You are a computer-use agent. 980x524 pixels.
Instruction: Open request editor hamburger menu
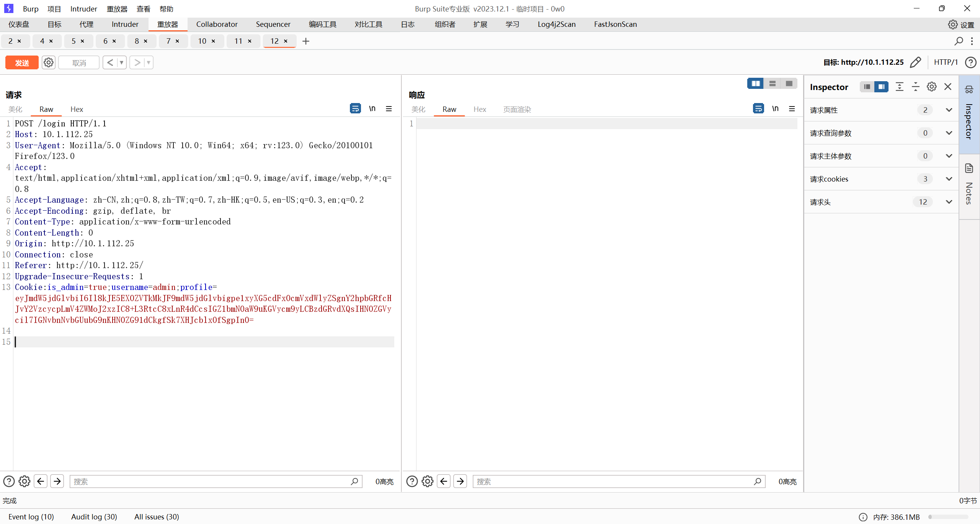click(389, 108)
